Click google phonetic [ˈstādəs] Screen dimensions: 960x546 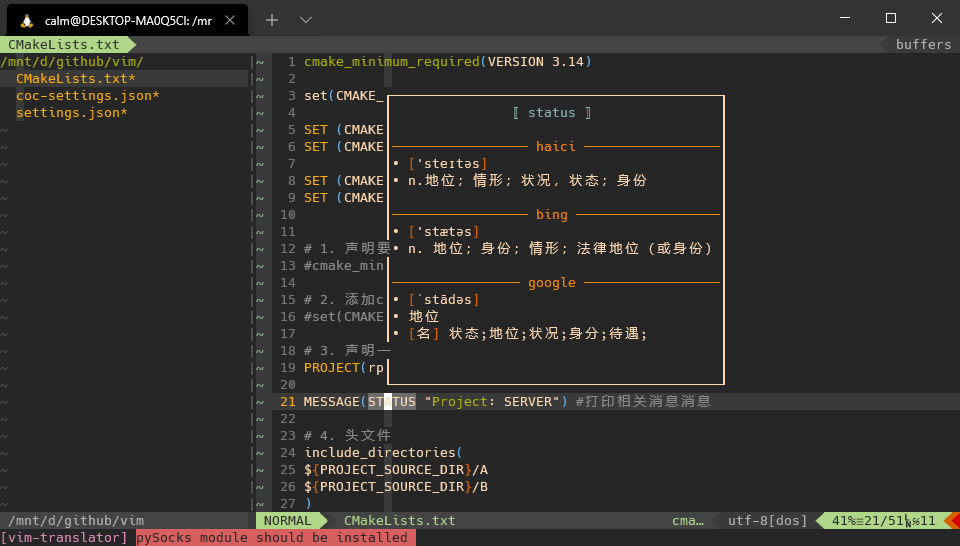(443, 300)
